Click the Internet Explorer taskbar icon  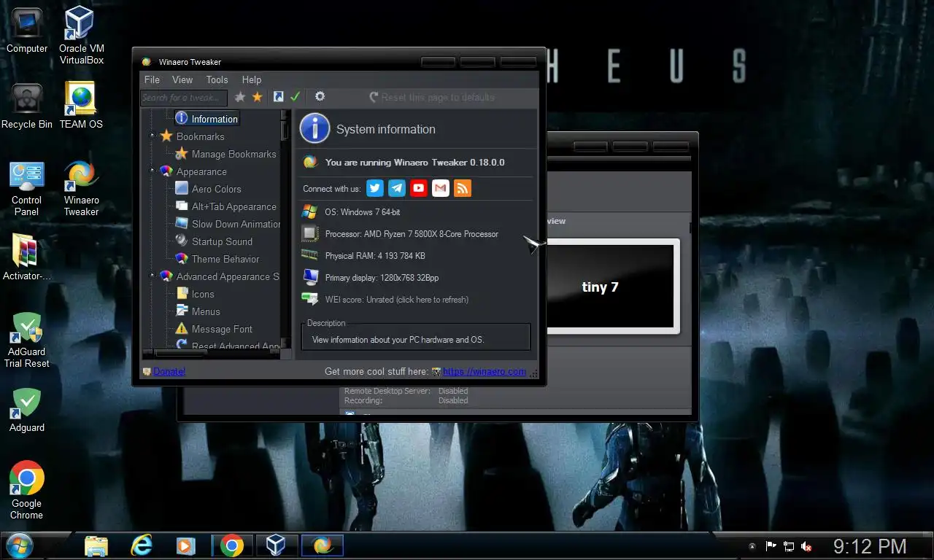[142, 545]
